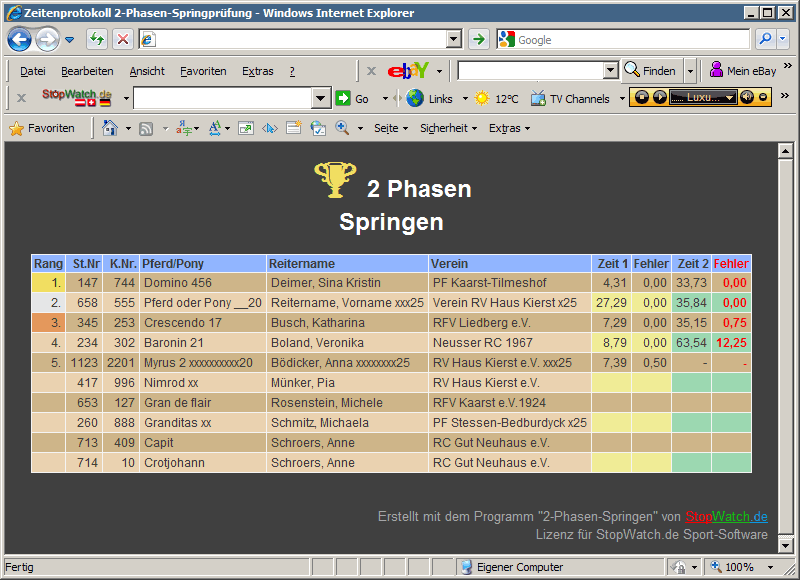Click play on the radio toolbar
The width and height of the screenshot is (800, 580).
tap(660, 97)
